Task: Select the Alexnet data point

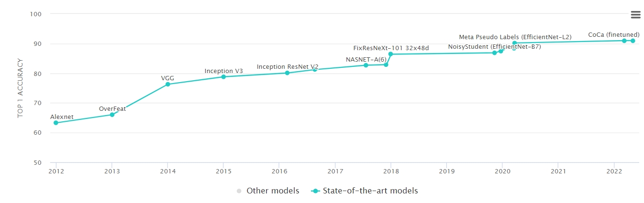Action: pos(56,123)
